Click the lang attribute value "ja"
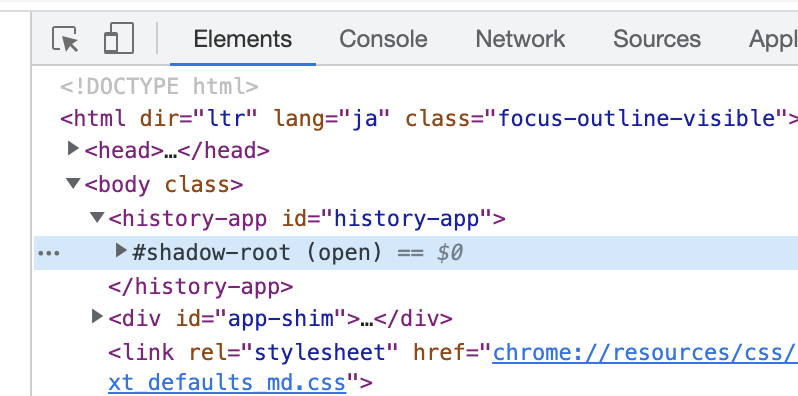Image resolution: width=798 pixels, height=396 pixels. [365, 118]
